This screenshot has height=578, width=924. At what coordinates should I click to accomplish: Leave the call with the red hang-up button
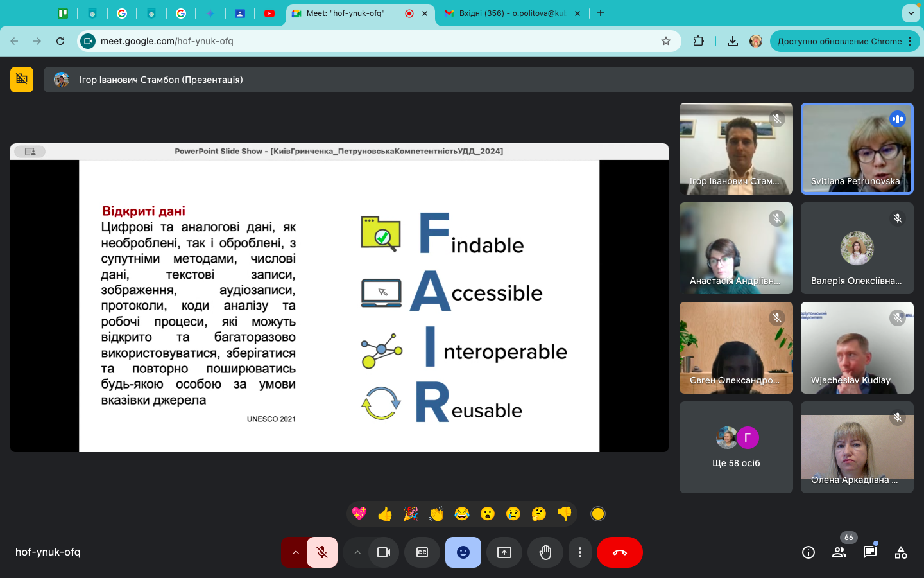coord(619,552)
